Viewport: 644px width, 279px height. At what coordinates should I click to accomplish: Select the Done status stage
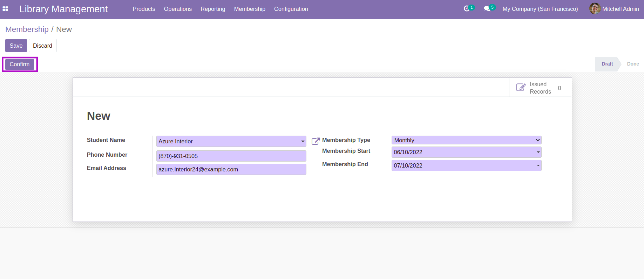pos(633,64)
